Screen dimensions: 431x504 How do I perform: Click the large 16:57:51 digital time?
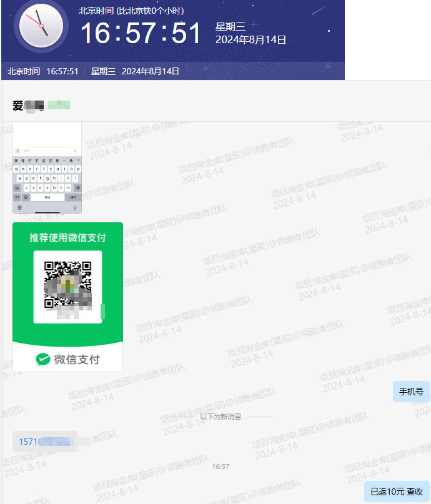[141, 32]
